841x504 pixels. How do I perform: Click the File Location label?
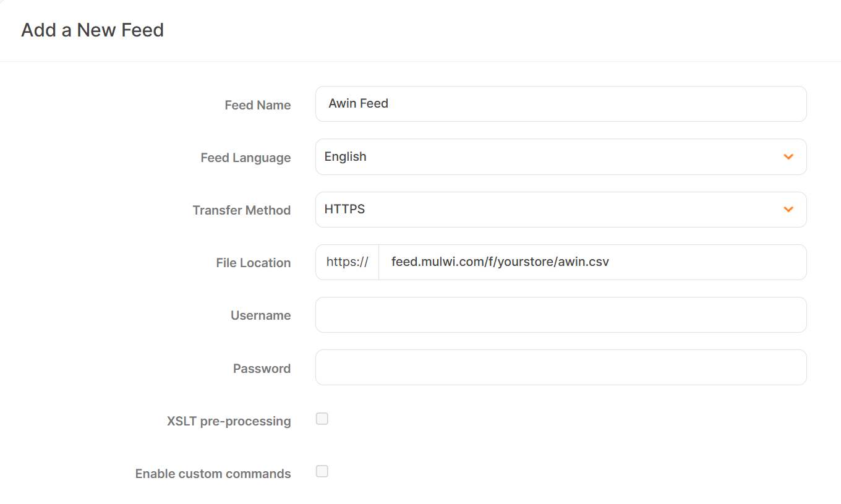tap(253, 263)
